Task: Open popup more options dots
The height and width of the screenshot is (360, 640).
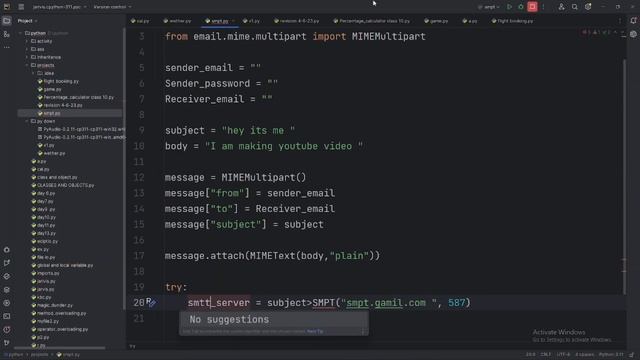Action: 362,331
